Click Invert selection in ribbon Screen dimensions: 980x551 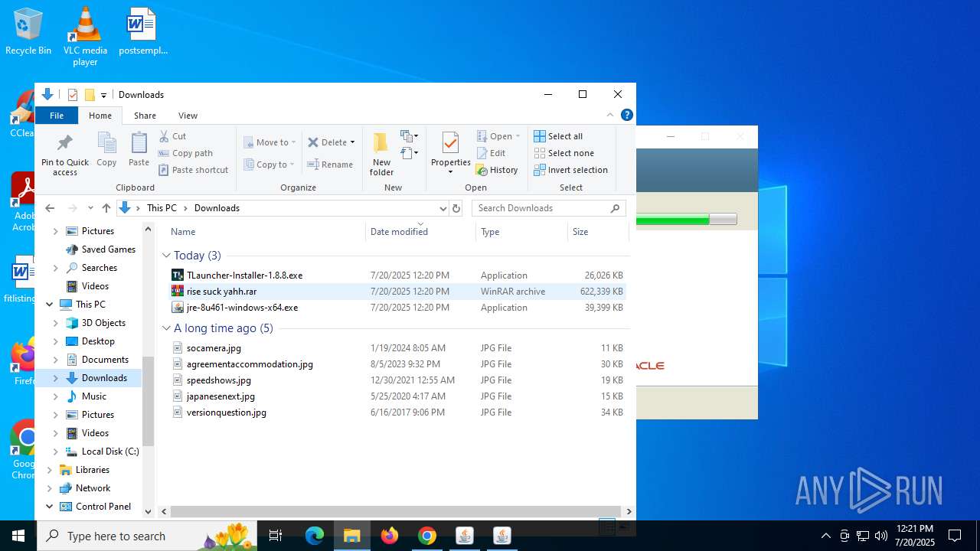[x=571, y=170]
